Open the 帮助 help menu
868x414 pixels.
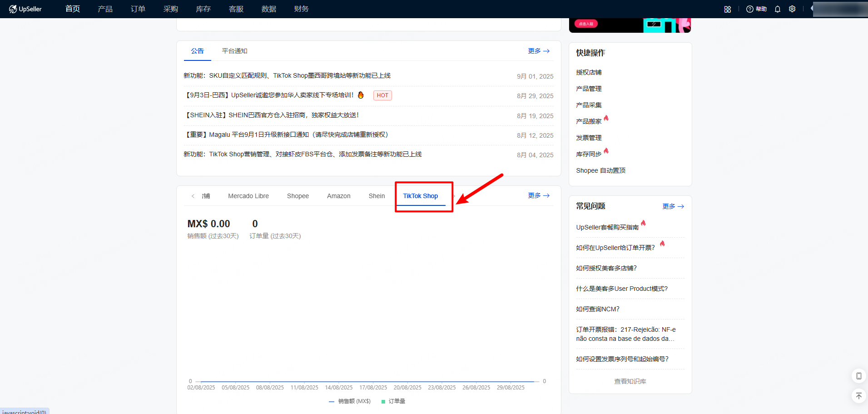coord(757,9)
